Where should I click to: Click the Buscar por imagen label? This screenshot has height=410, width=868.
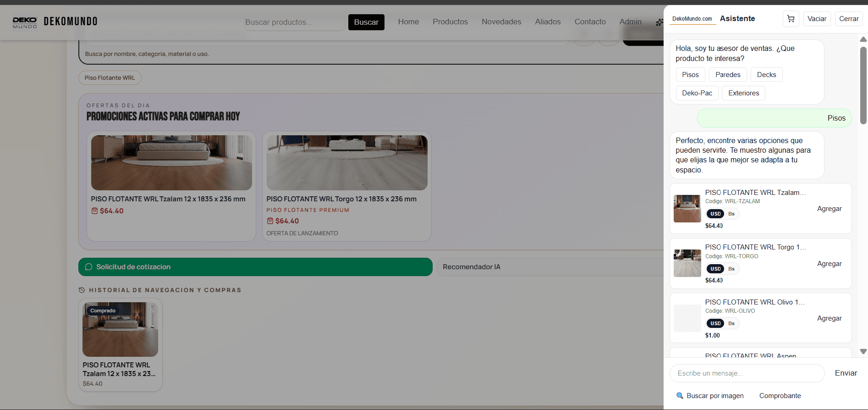[715, 396]
